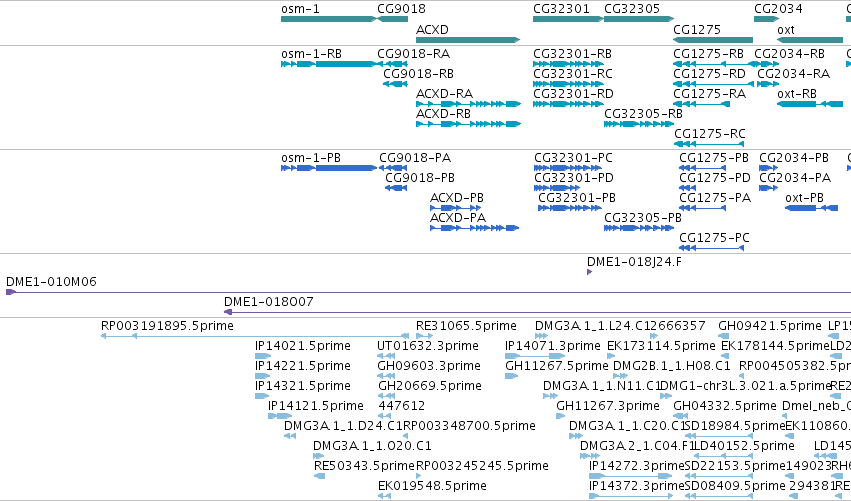
Task: Select protein osm-1-PB
Action: pos(329,168)
